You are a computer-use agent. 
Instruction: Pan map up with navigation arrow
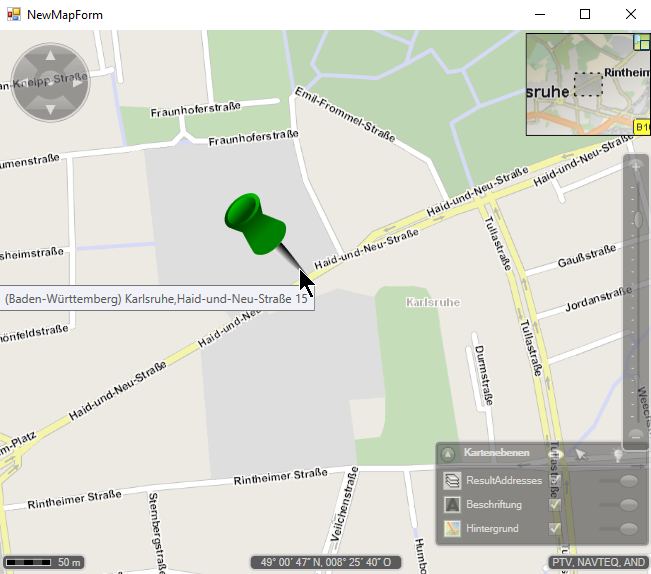click(50, 57)
